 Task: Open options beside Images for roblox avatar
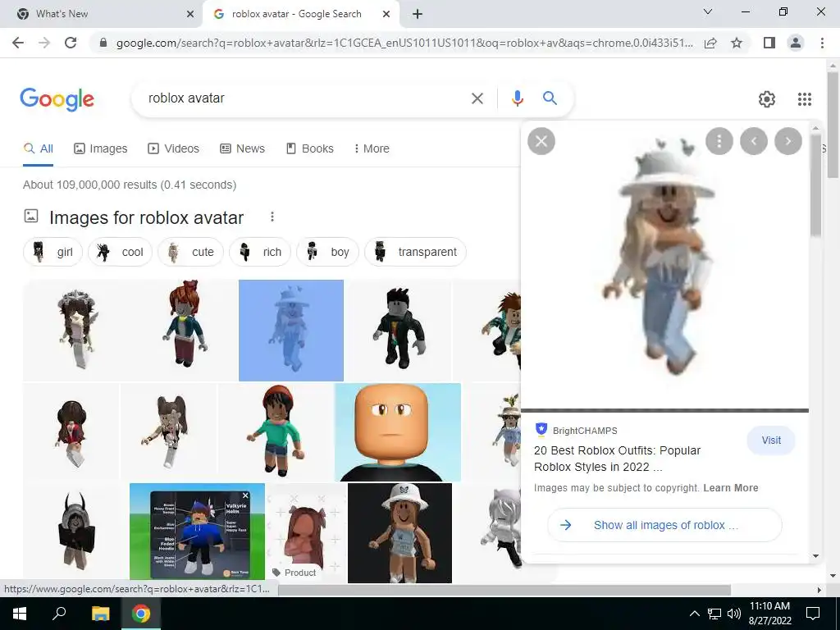pyautogui.click(x=272, y=217)
